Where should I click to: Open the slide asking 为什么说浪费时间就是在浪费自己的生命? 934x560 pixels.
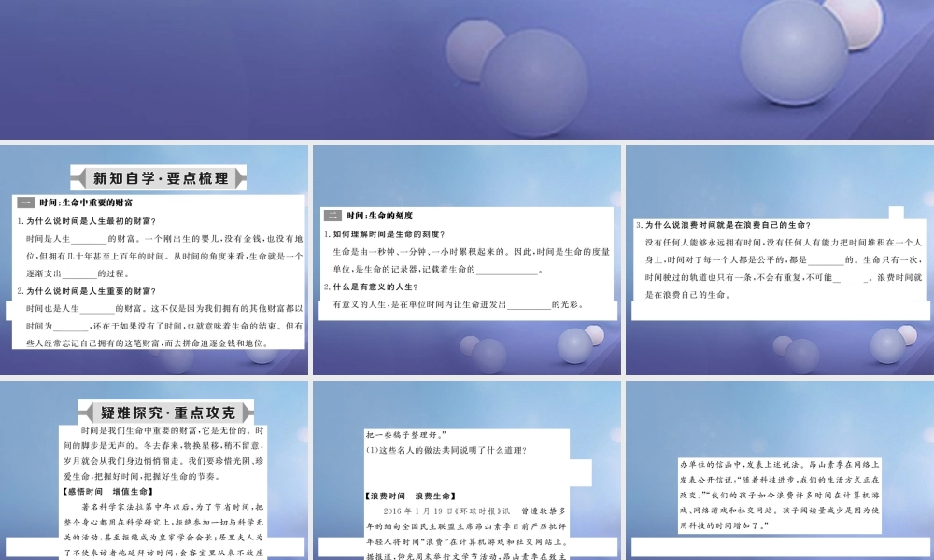pos(780,259)
